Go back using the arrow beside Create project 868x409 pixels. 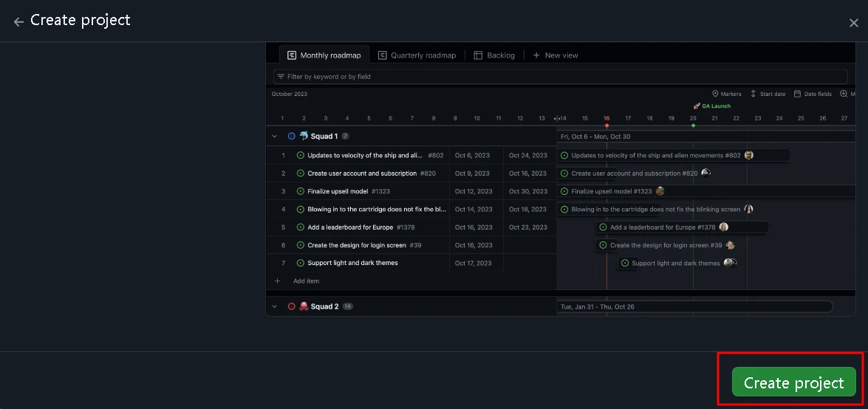pyautogui.click(x=18, y=21)
